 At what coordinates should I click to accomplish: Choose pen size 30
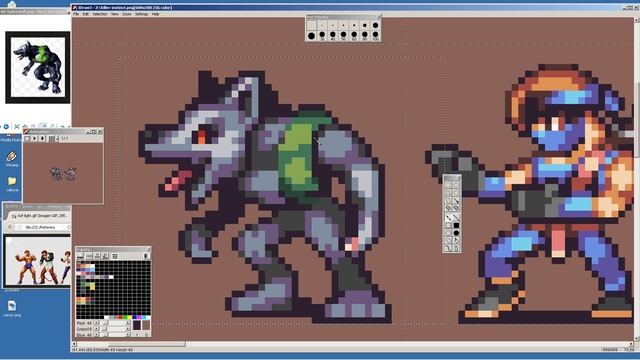(x=322, y=36)
